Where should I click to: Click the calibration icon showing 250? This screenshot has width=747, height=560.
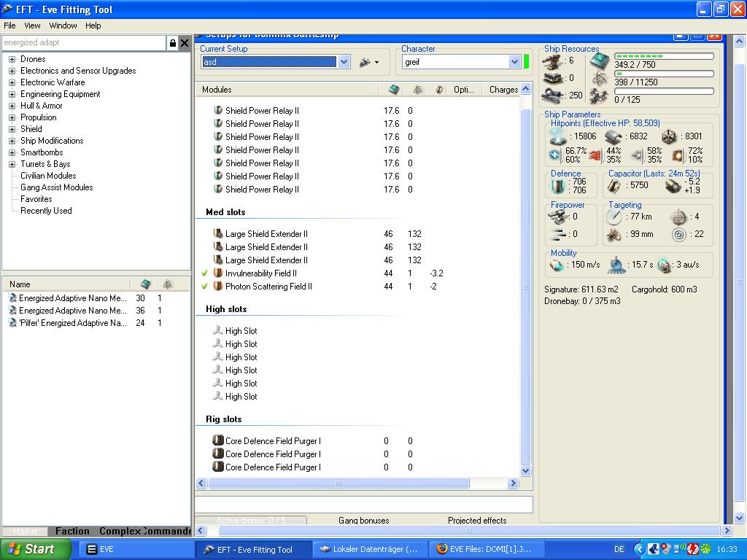pos(553,95)
